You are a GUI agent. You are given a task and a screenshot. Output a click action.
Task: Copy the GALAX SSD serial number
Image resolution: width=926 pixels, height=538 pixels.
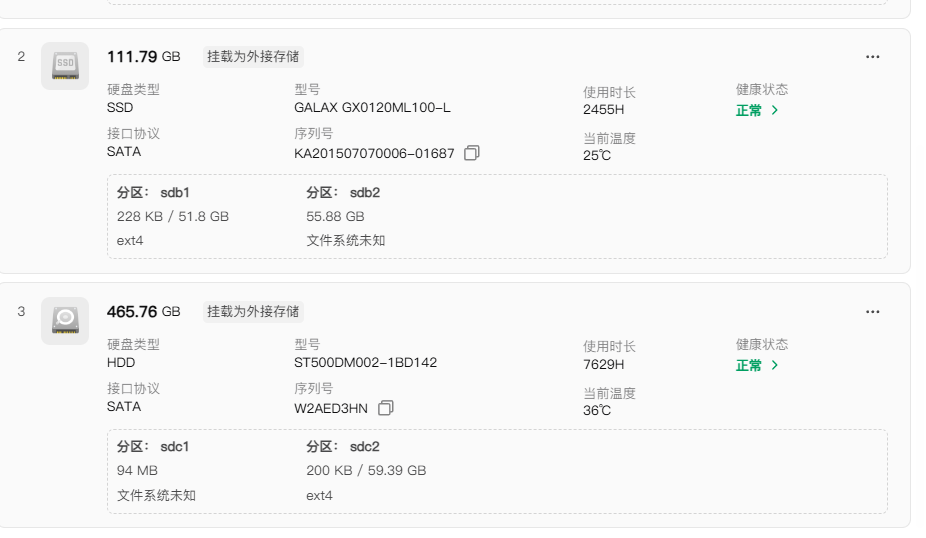click(472, 153)
